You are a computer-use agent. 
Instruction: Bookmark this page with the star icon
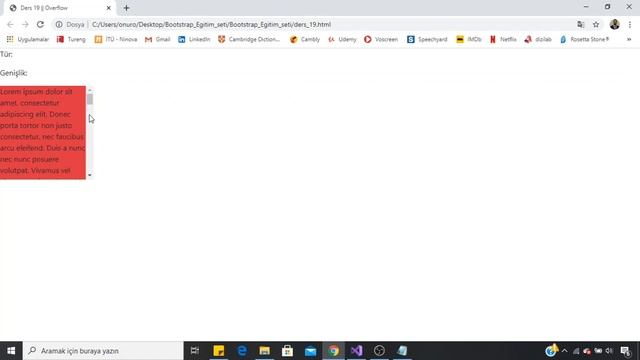(x=596, y=24)
